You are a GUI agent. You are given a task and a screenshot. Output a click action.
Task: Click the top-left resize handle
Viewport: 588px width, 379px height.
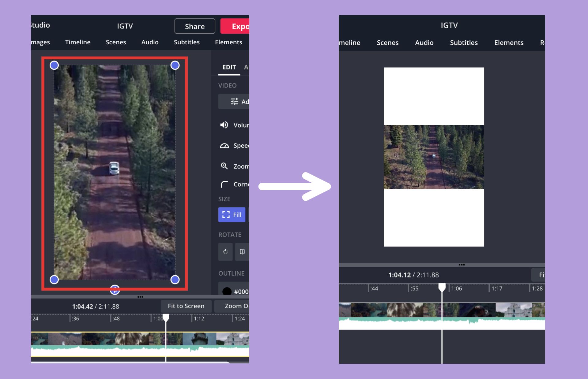[x=54, y=65]
